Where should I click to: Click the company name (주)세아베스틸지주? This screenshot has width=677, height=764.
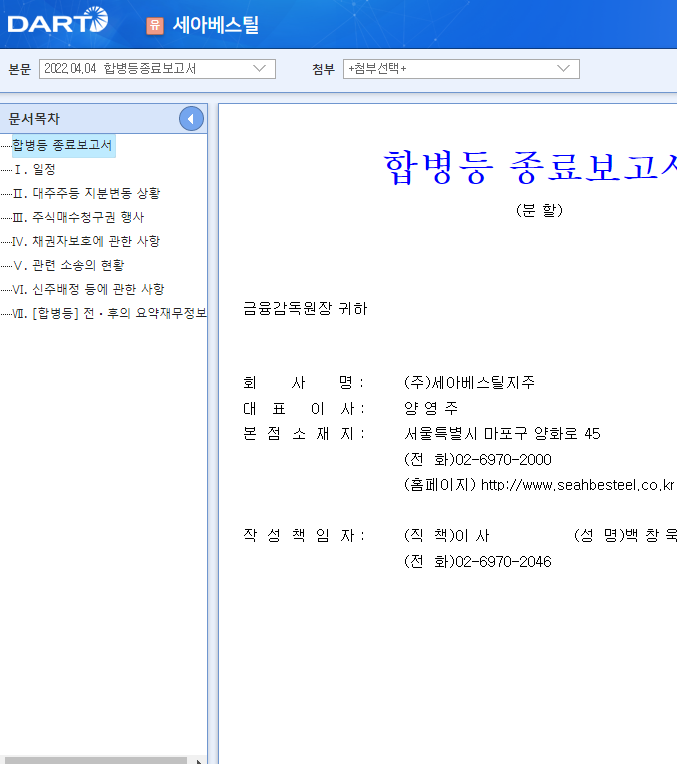coord(469,382)
